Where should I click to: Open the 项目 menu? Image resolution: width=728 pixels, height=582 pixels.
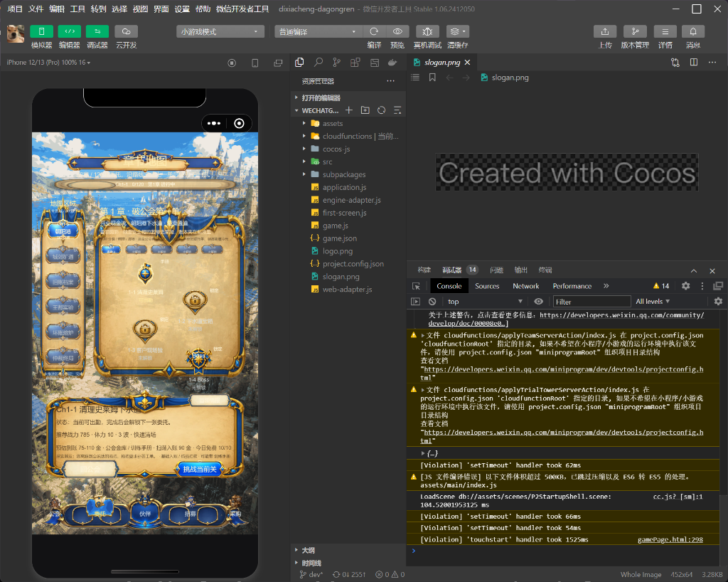15,9
